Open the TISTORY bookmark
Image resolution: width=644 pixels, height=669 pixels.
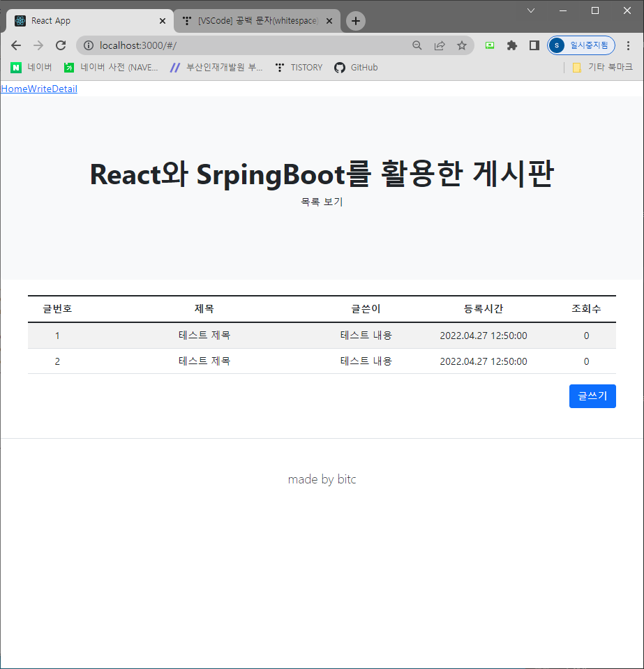tap(299, 68)
